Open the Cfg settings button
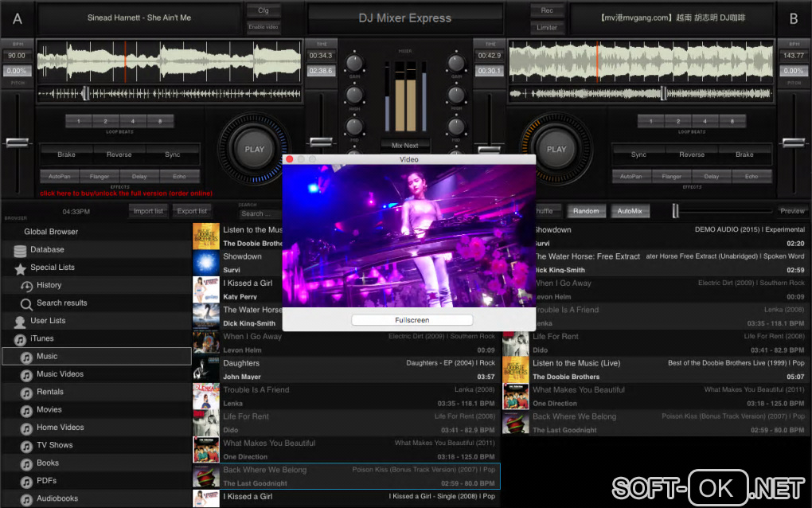Viewport: 812px width, 508px height. [264, 10]
